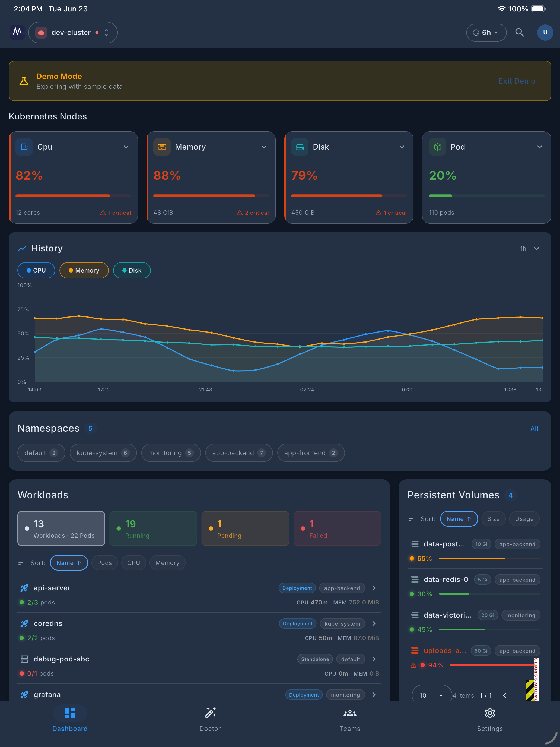Click the Pod 20% usage bar
560x747 pixels.
(486, 196)
